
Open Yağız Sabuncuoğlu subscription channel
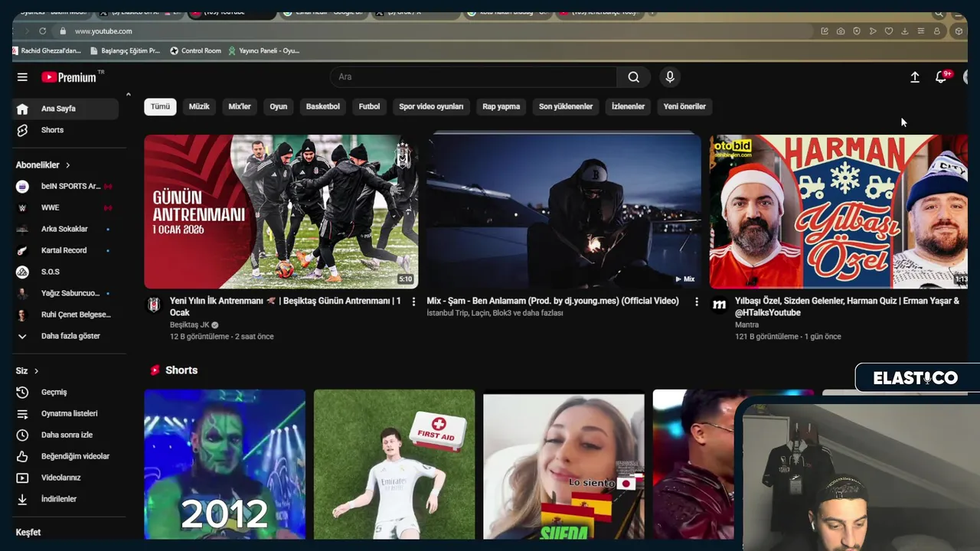(x=67, y=293)
